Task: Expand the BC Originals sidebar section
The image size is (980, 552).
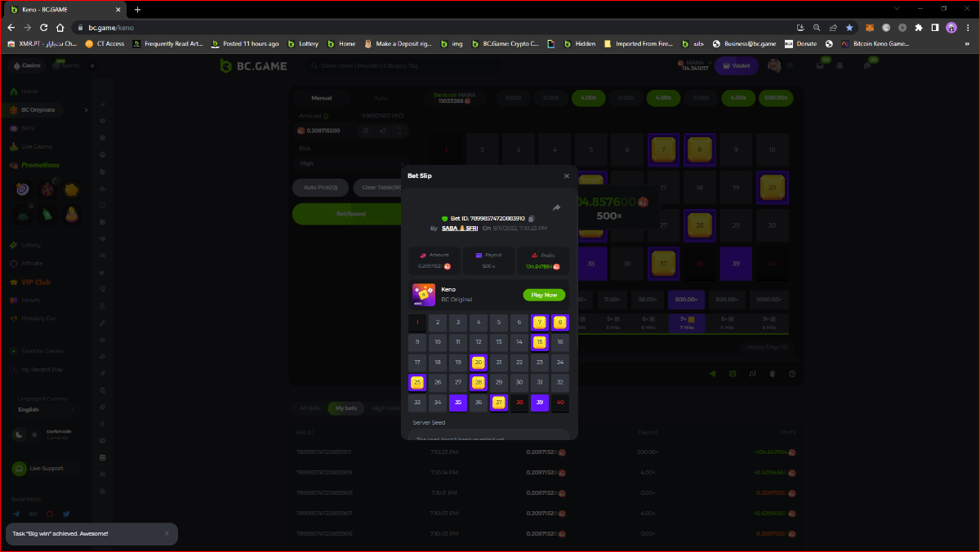Action: click(x=86, y=109)
